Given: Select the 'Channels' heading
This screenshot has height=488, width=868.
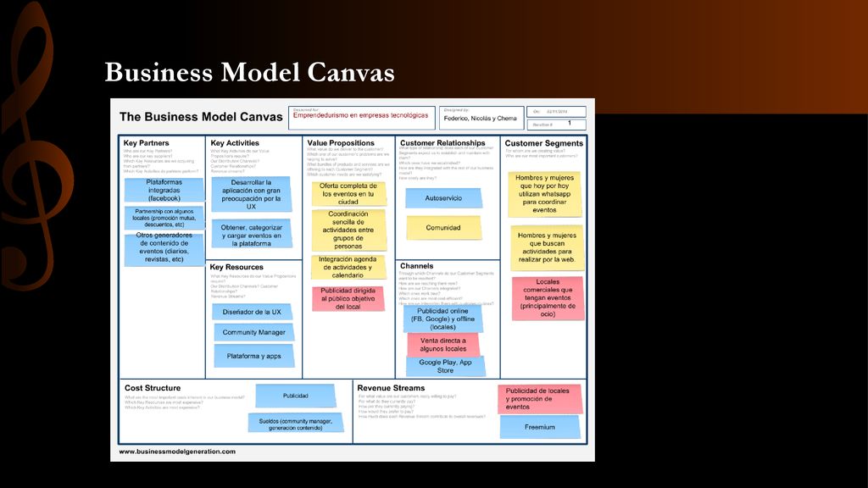Looking at the screenshot, I should (416, 266).
